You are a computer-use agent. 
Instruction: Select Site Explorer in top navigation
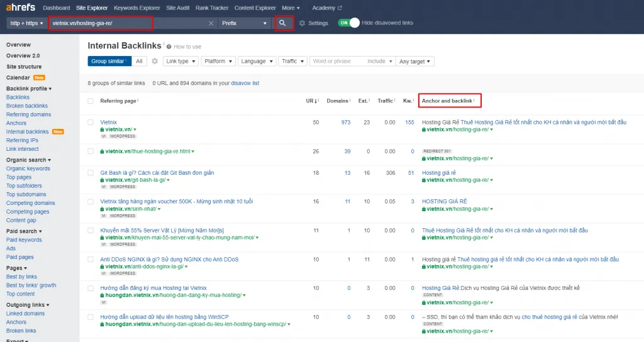[x=92, y=8]
